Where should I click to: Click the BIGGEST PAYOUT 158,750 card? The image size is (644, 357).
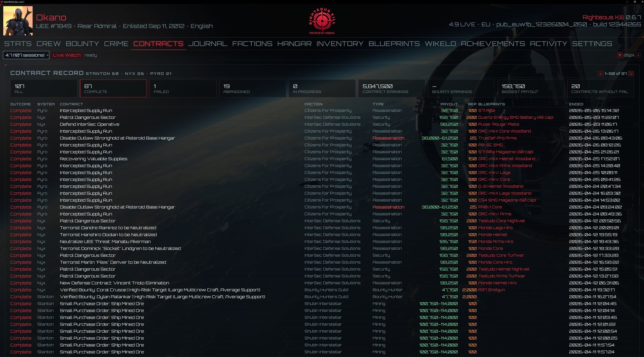click(x=531, y=88)
